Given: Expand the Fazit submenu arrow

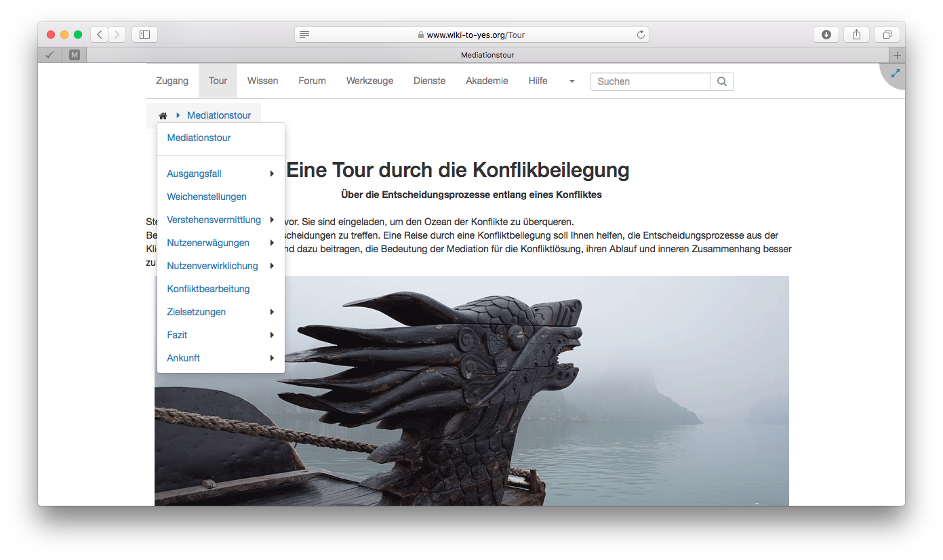Looking at the screenshot, I should coord(271,335).
